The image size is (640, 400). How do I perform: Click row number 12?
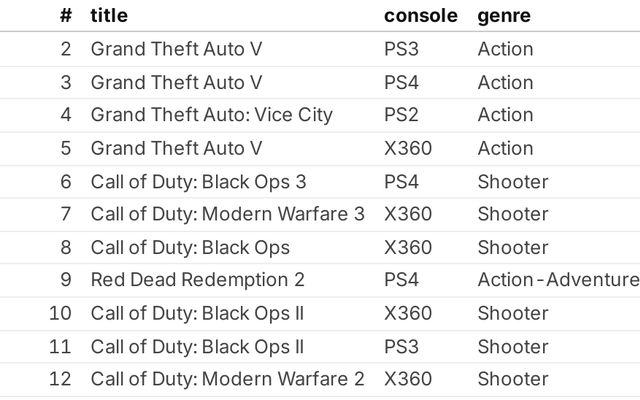coord(61,379)
